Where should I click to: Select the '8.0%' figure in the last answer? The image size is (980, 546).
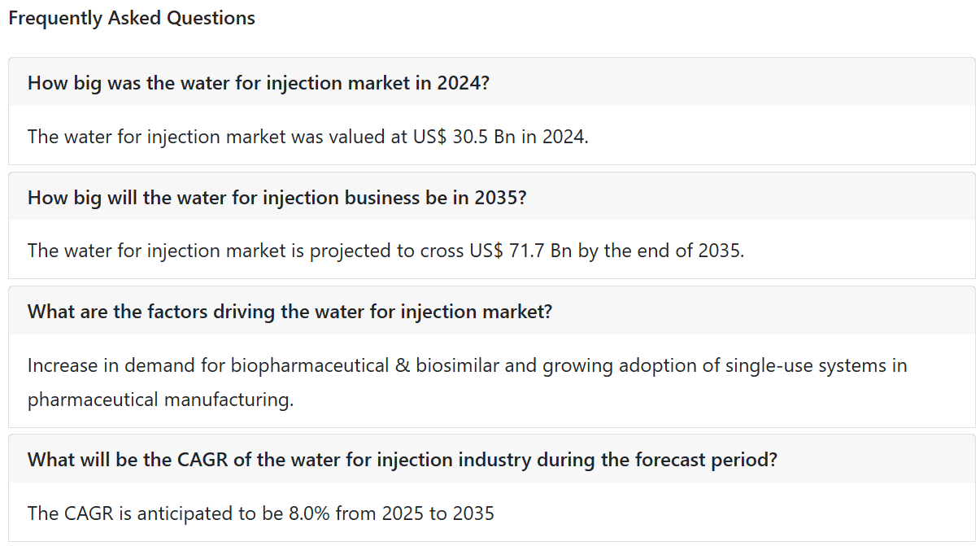pos(308,513)
